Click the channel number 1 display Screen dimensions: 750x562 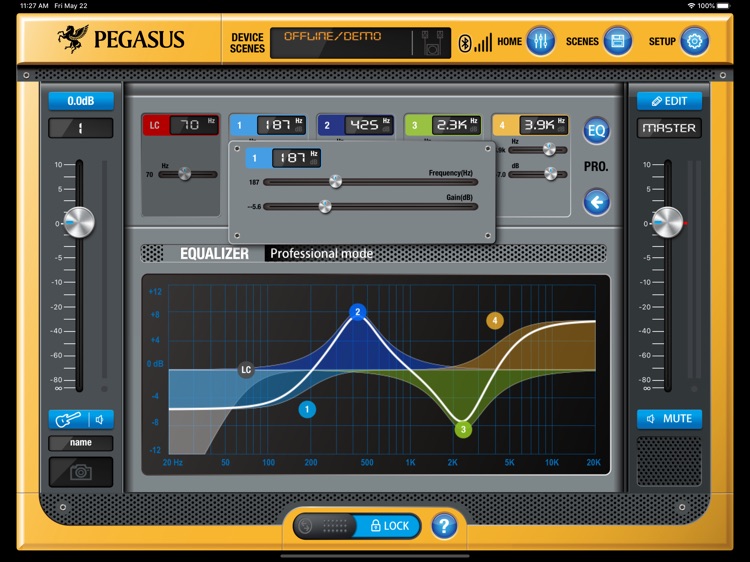(81, 128)
